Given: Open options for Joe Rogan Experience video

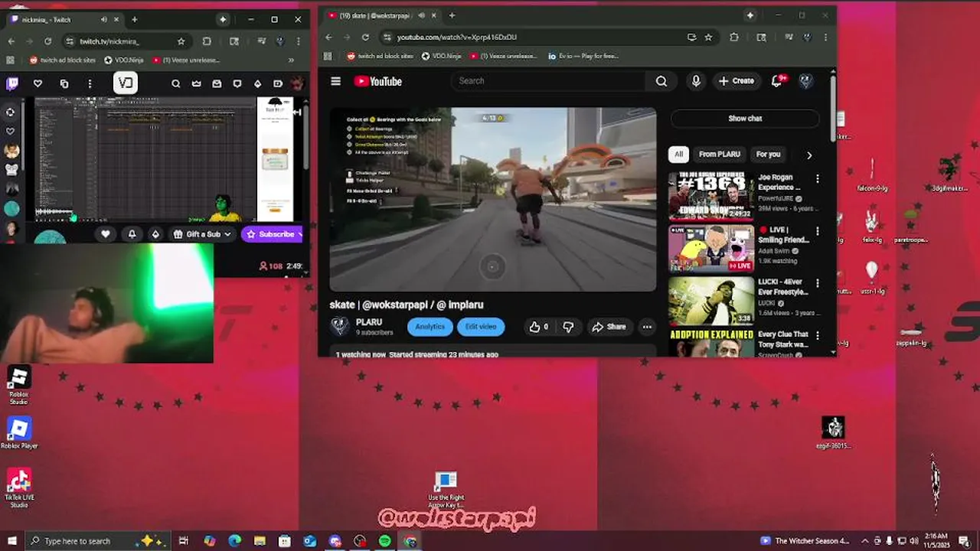Looking at the screenshot, I should 817,179.
